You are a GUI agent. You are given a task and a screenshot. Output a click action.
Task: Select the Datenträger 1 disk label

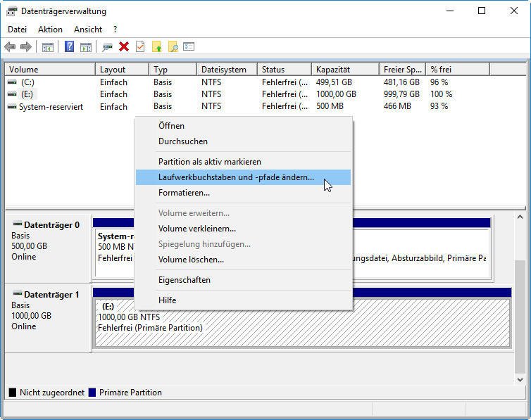[48, 318]
